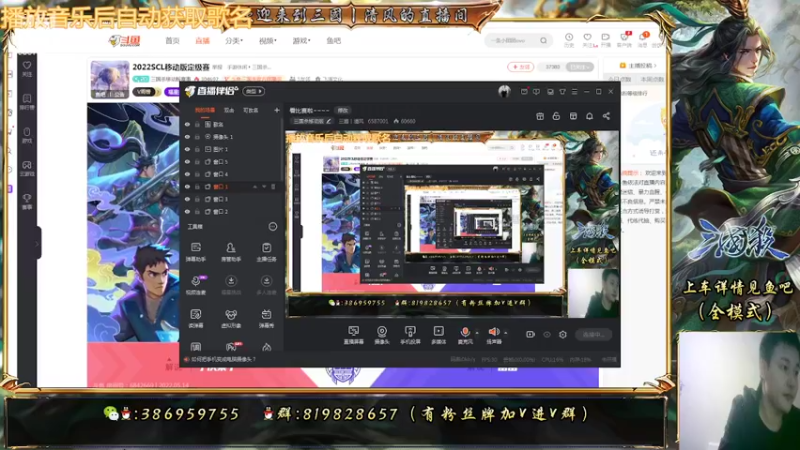This screenshot has height=450, width=800.
Task: Go to 首页 on Douyu nav
Action: tap(172, 40)
